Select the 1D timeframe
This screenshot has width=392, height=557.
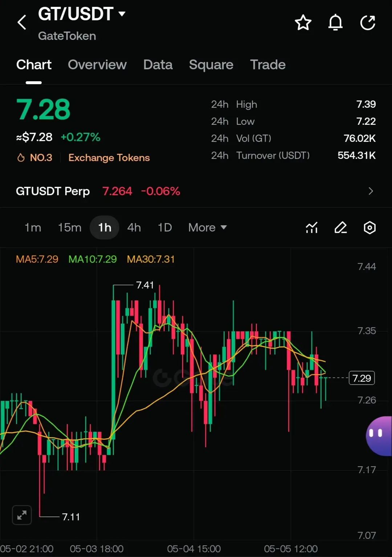[x=165, y=228]
